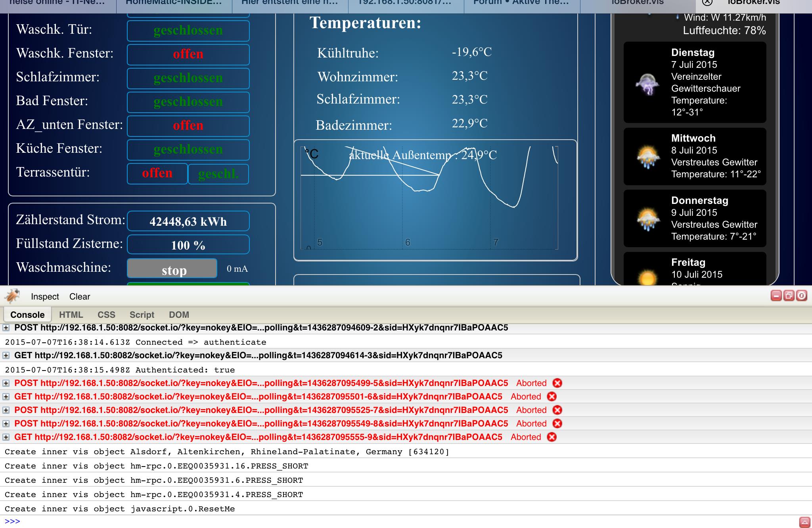The height and width of the screenshot is (528, 812).
Task: Click the rainy weather icon Thursday
Action: 646,219
